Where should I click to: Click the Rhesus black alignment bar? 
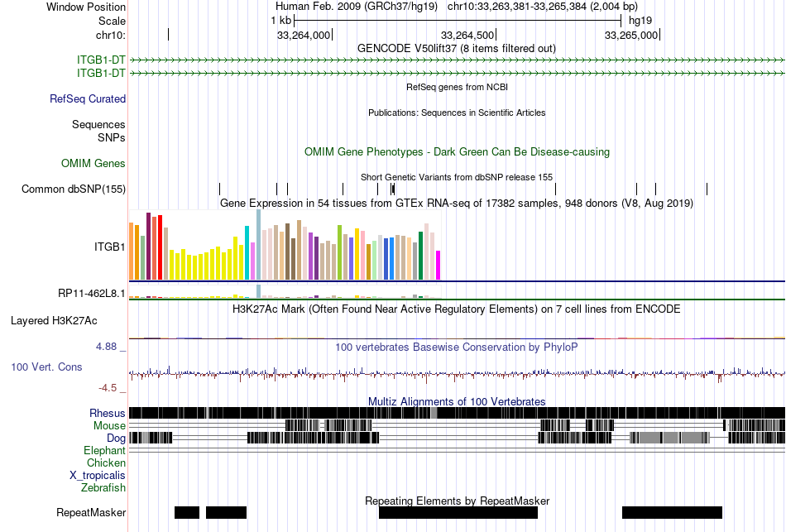458,413
